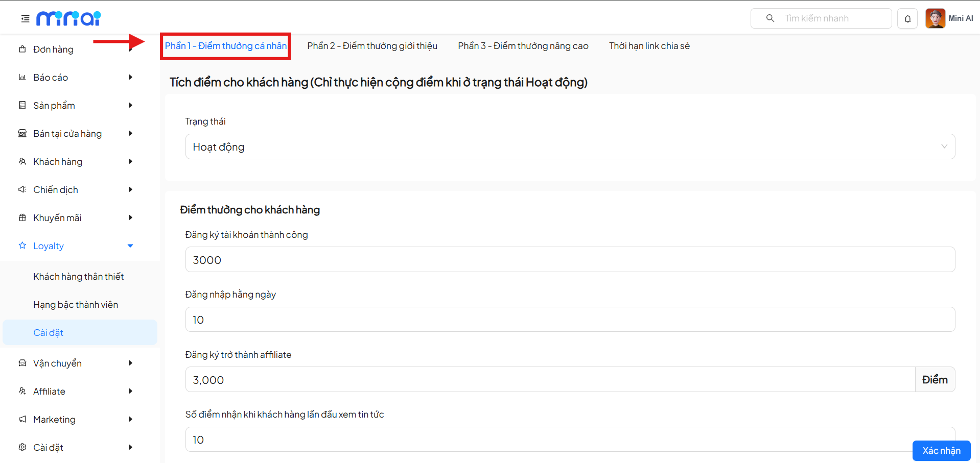The height and width of the screenshot is (463, 980).
Task: Expand the Khách hàng menu arrow
Action: pos(130,162)
